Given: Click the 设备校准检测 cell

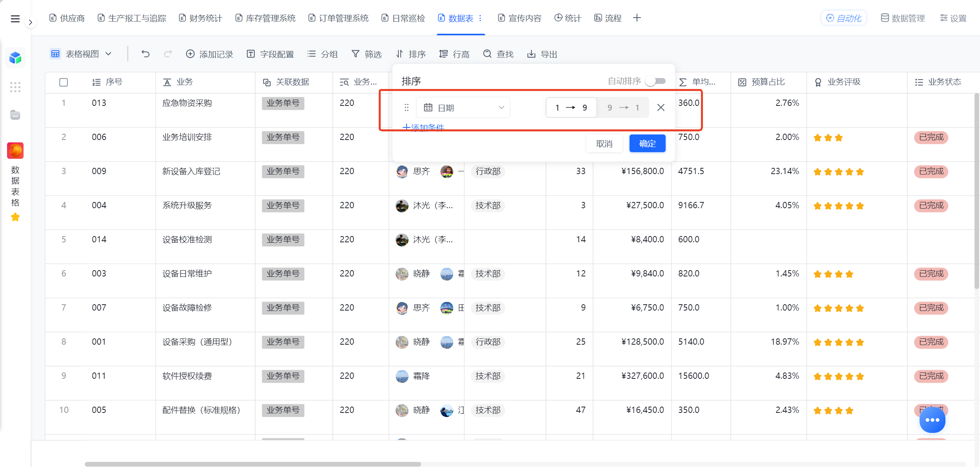Looking at the screenshot, I should pyautogui.click(x=205, y=247).
